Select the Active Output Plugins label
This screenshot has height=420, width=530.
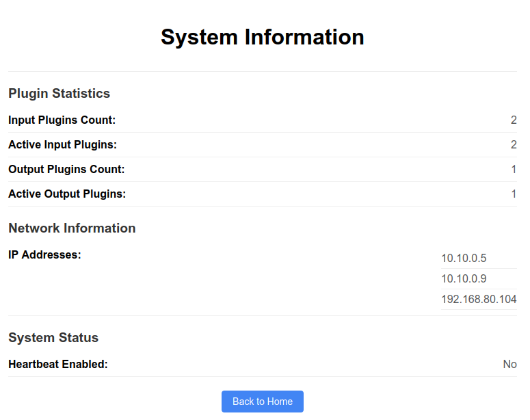(67, 194)
